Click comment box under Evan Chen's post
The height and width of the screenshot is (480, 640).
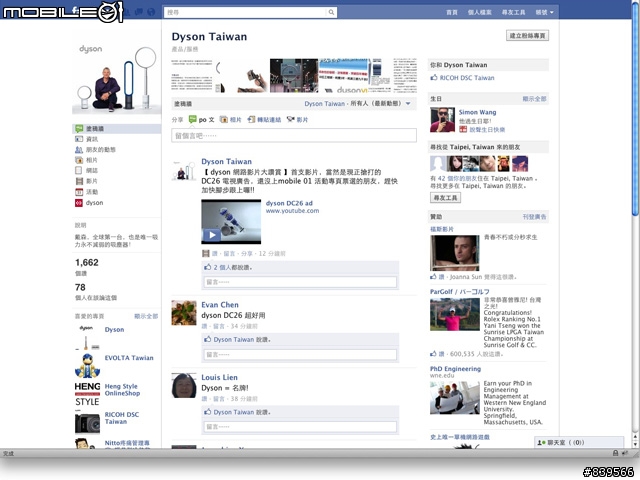pos(300,354)
